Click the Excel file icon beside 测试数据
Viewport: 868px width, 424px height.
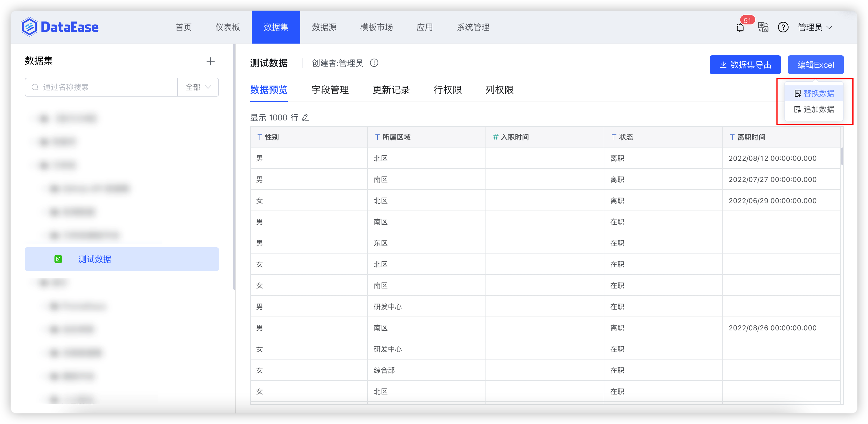pyautogui.click(x=58, y=259)
